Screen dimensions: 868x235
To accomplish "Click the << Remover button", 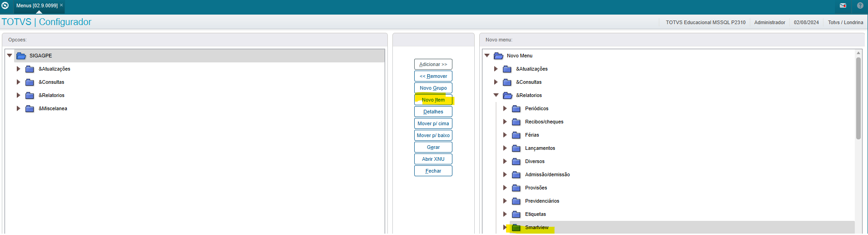I will point(433,76).
